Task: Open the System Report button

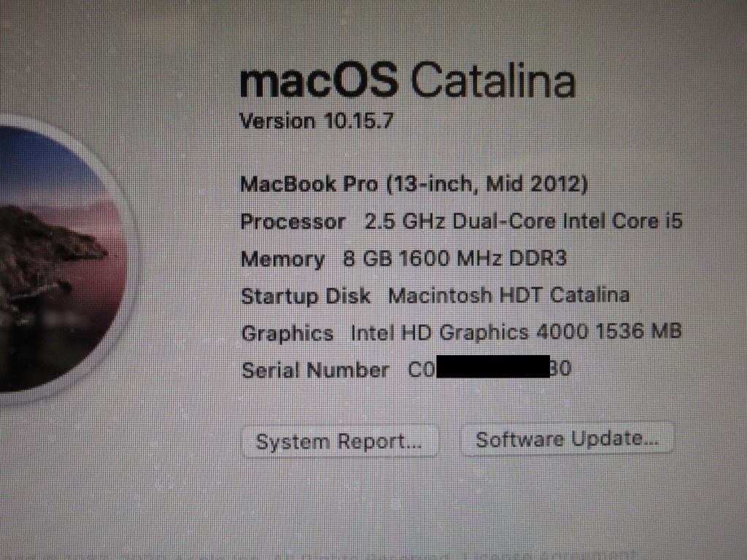Action: pos(340,441)
